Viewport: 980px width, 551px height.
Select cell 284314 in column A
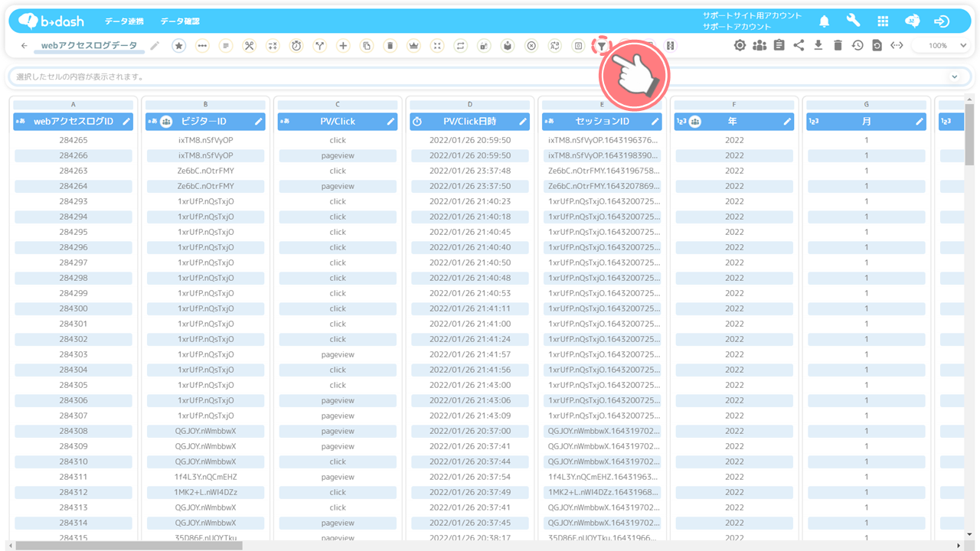click(73, 523)
